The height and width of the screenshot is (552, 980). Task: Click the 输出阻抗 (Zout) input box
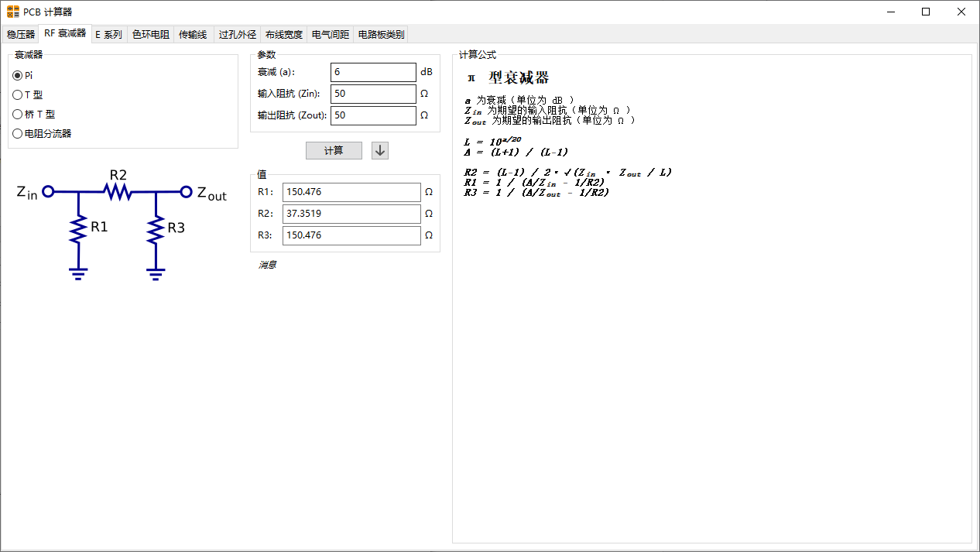(x=372, y=115)
